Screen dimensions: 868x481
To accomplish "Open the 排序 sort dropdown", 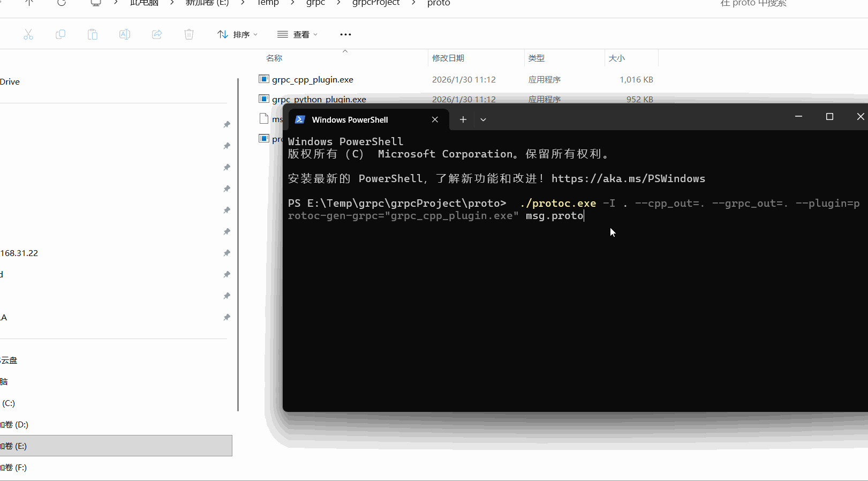I will (x=237, y=34).
